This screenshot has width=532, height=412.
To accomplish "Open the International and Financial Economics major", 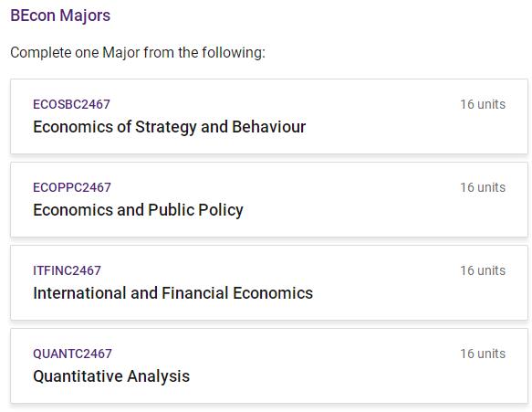I will coord(173,293).
